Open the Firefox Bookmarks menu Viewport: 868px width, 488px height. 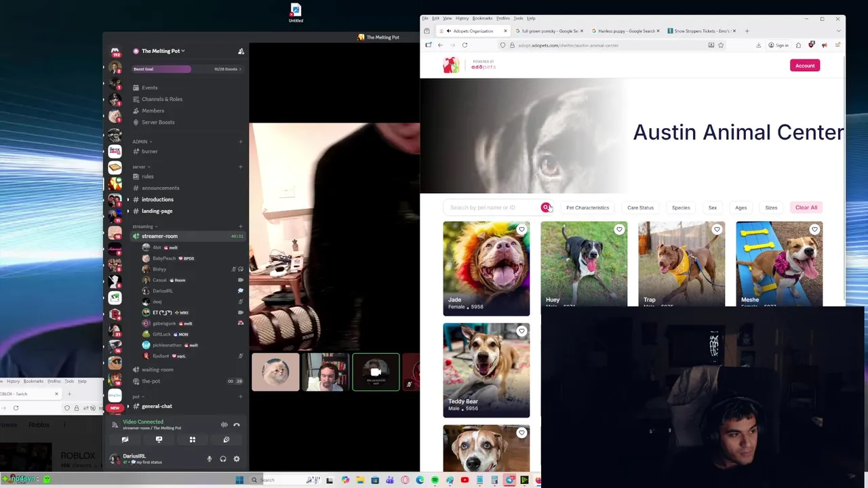pos(482,18)
